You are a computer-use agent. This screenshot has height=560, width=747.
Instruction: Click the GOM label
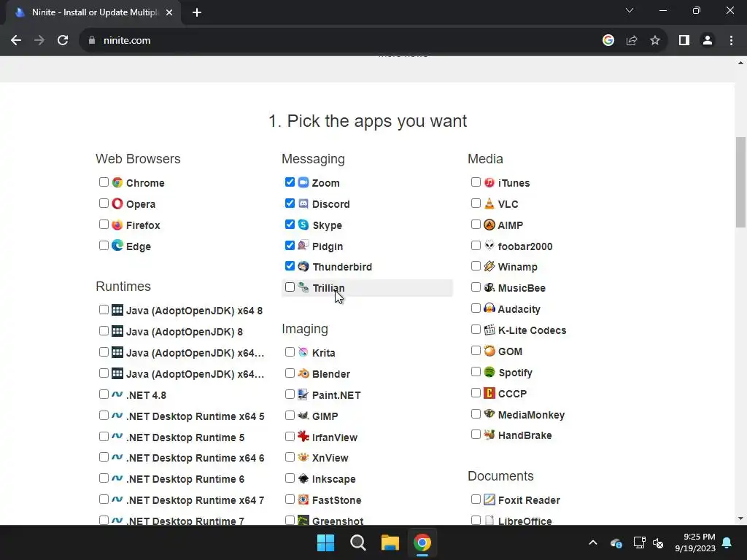(510, 351)
